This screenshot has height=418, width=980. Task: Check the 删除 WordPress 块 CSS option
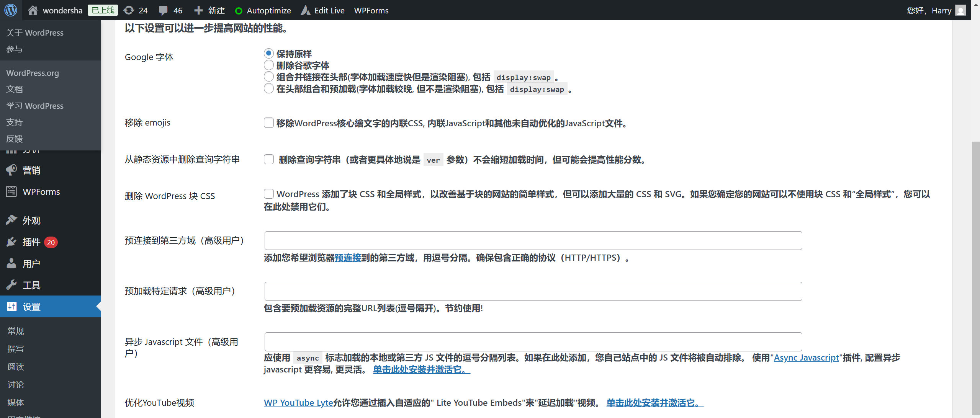pyautogui.click(x=268, y=194)
